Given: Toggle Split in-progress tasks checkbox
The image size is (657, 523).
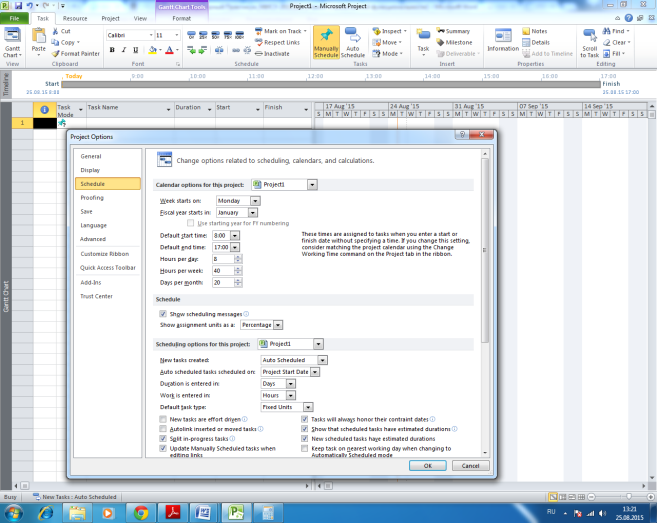Looking at the screenshot, I should [x=163, y=439].
